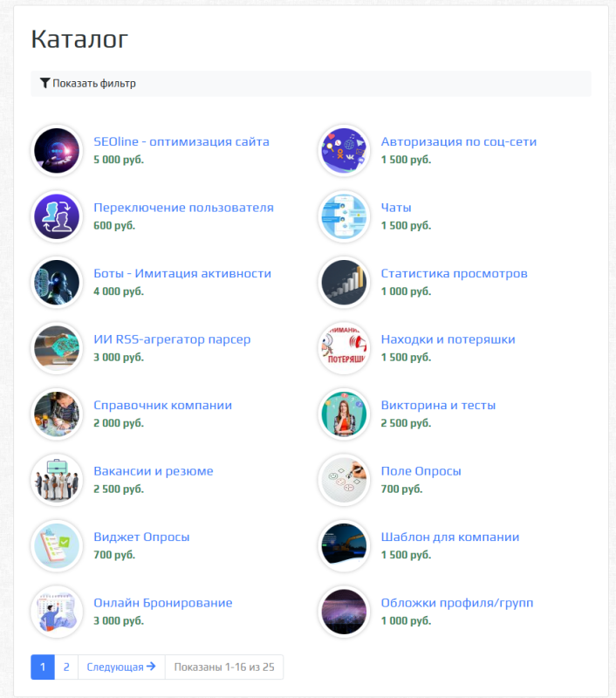
Task: Select page 1 in pagination
Action: pyautogui.click(x=43, y=667)
